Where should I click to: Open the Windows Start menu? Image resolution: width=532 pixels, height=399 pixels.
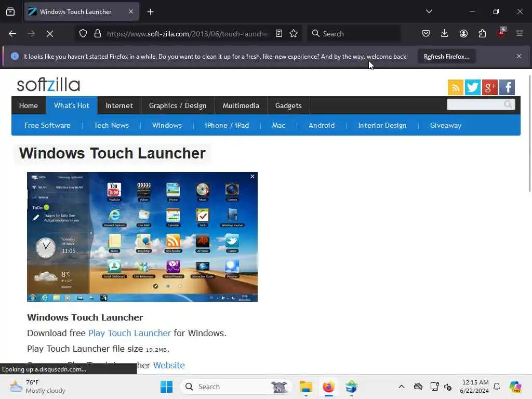tap(167, 387)
